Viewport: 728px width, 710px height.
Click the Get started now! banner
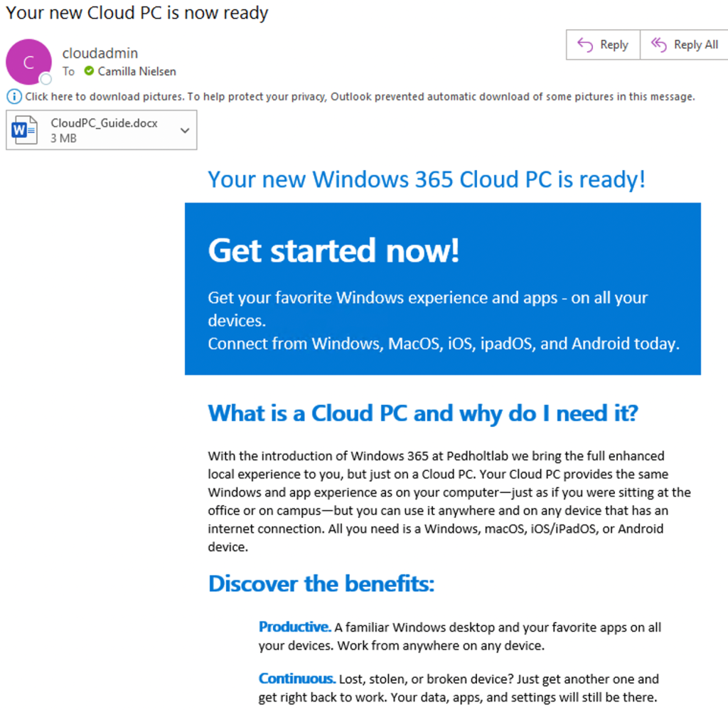pos(442,289)
